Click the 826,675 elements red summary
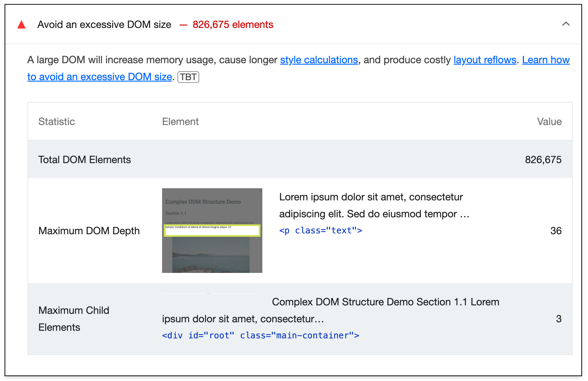Image resolution: width=588 pixels, height=381 pixels. pos(233,25)
